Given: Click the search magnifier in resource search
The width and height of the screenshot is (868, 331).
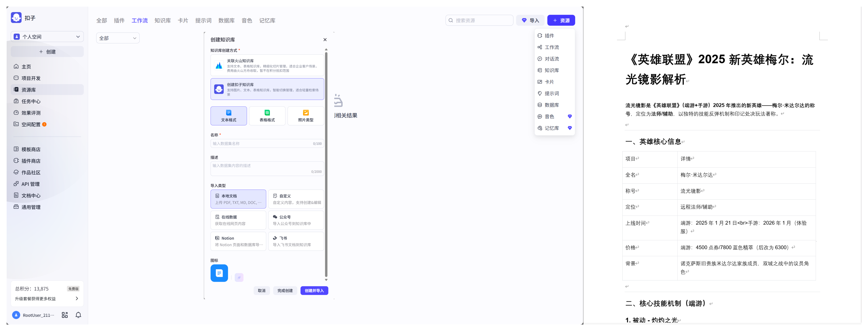Looking at the screenshot, I should coord(451,20).
